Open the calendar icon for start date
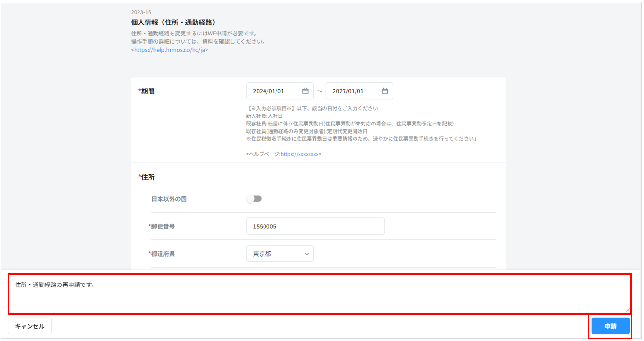Screen dimensions: 644x341 305,91
